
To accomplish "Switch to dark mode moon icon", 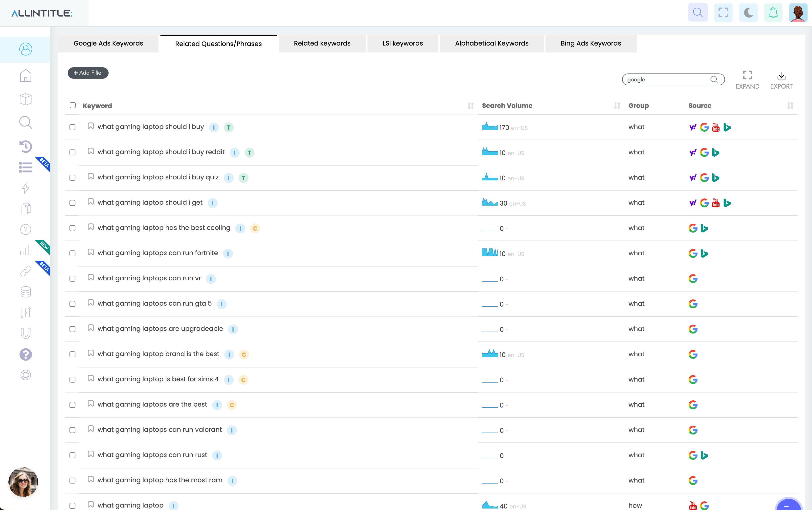I will pyautogui.click(x=748, y=13).
